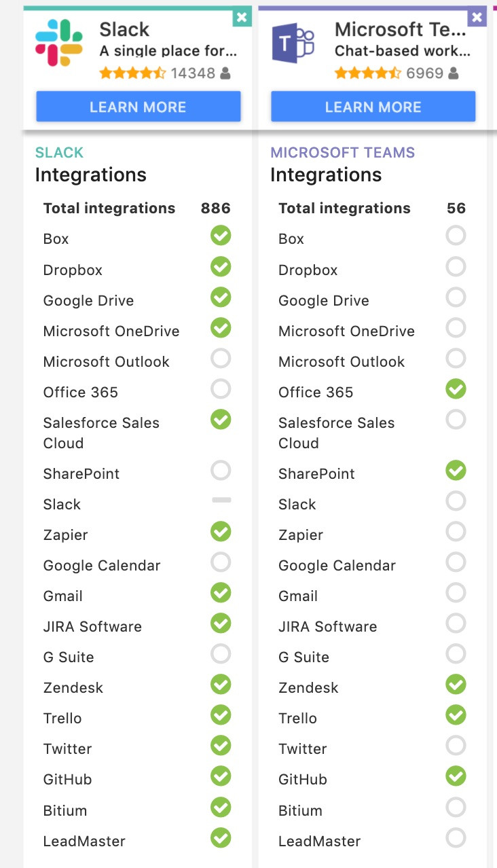Viewport: 497px width, 868px height.
Task: Click the Slack logo icon
Action: point(59,43)
